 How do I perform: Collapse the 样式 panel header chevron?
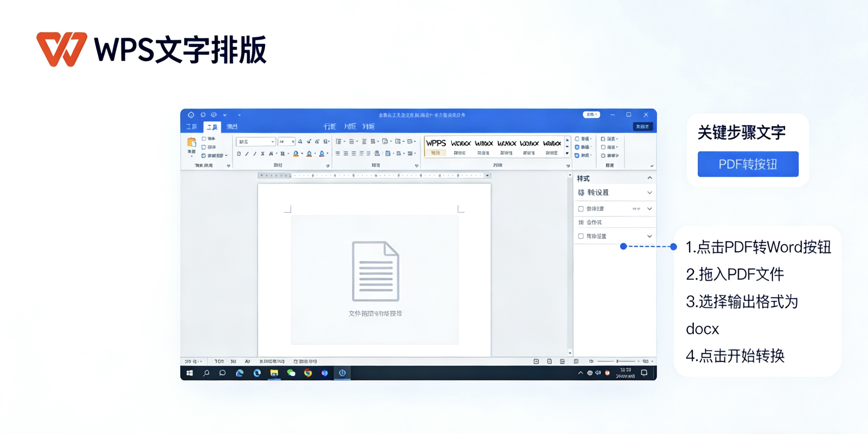(x=649, y=178)
